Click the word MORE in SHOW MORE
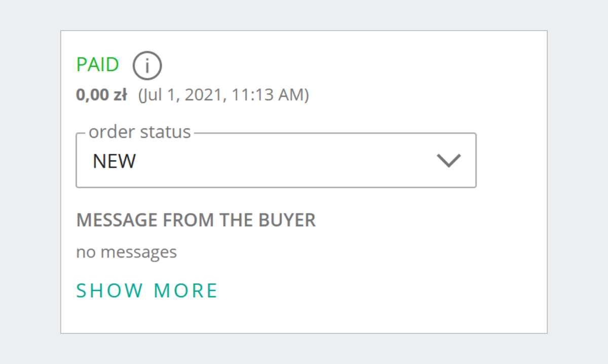The width and height of the screenshot is (608, 364). tap(186, 291)
